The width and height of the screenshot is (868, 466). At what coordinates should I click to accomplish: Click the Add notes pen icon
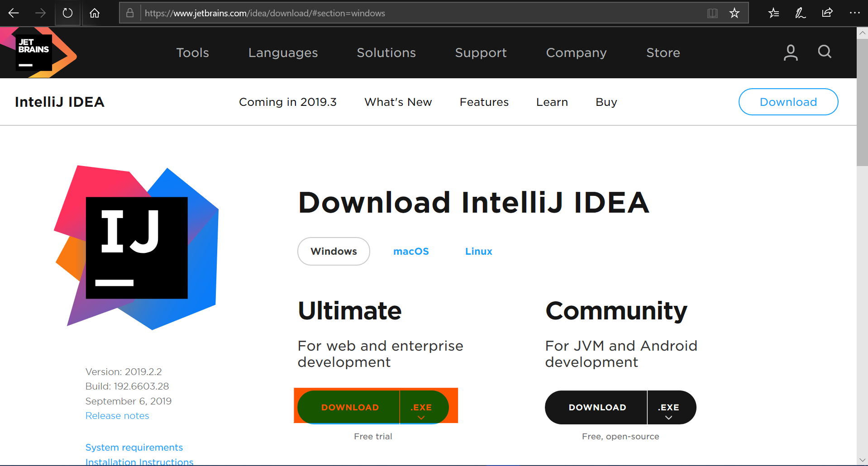pos(800,13)
